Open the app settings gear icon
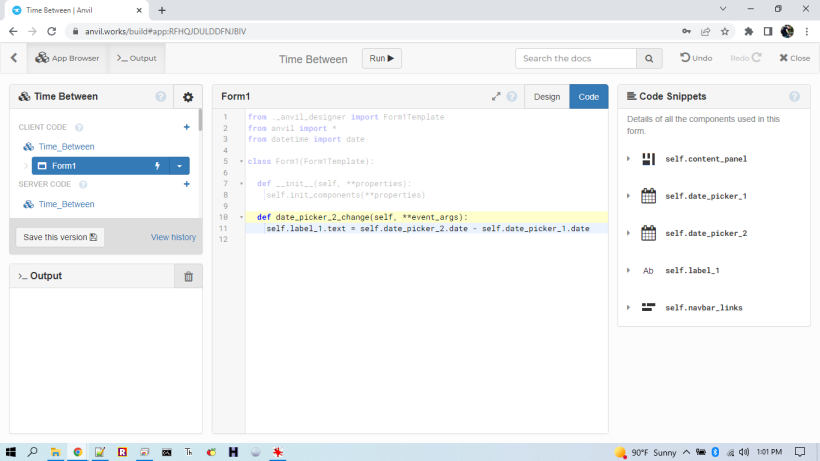Viewport: 820px width, 461px height. (187, 97)
